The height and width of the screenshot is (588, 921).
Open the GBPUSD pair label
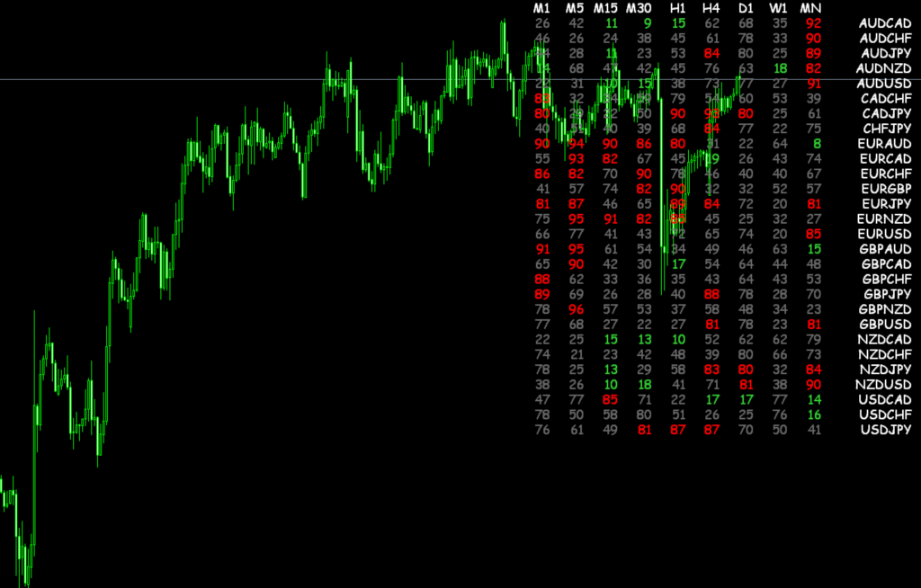pyautogui.click(x=885, y=325)
